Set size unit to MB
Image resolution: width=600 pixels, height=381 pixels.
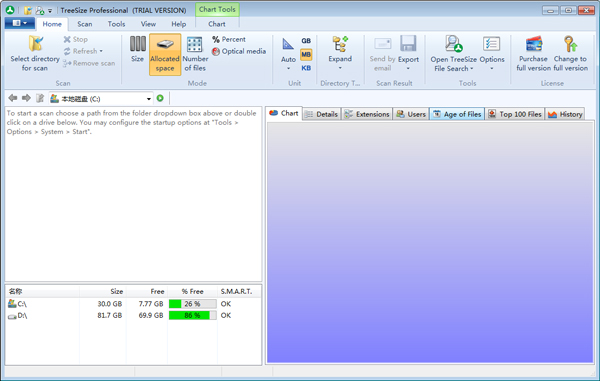click(x=306, y=54)
